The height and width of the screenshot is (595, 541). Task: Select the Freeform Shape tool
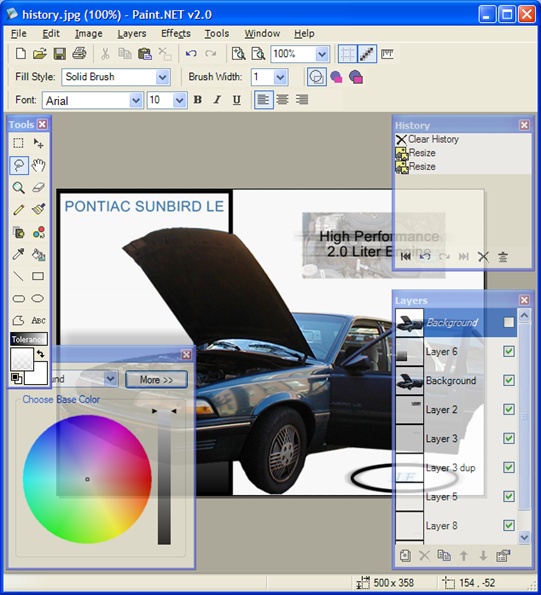click(19, 321)
